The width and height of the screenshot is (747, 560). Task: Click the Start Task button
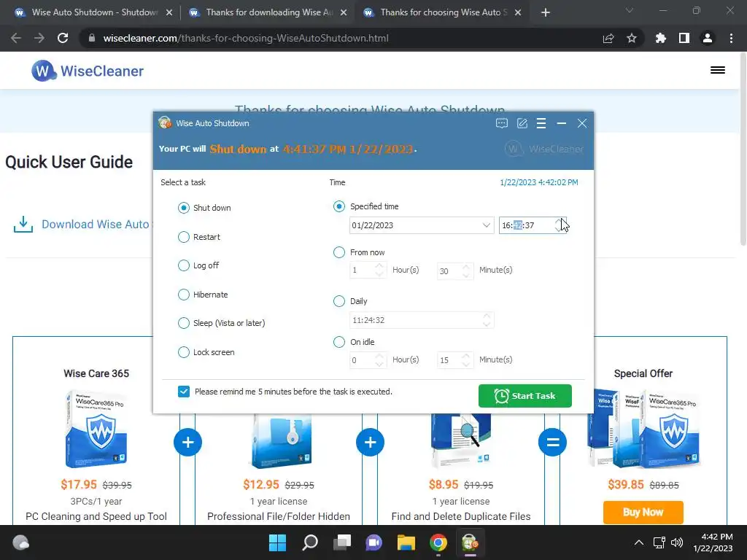pos(525,396)
